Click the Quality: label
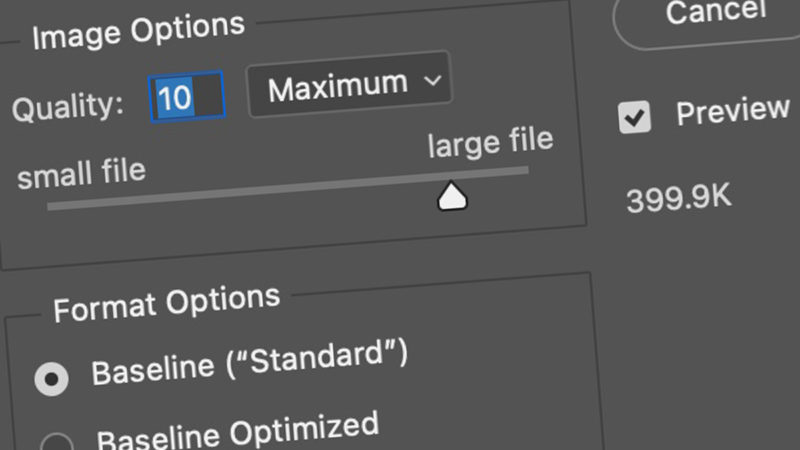Viewport: 800px width, 450px height. [x=68, y=108]
